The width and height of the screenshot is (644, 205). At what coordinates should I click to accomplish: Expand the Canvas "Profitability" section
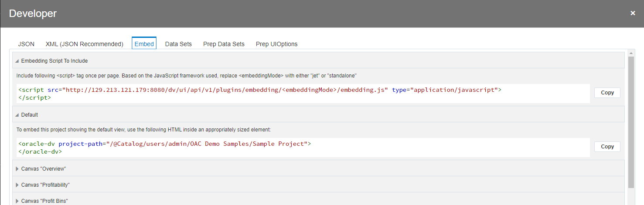tap(17, 185)
